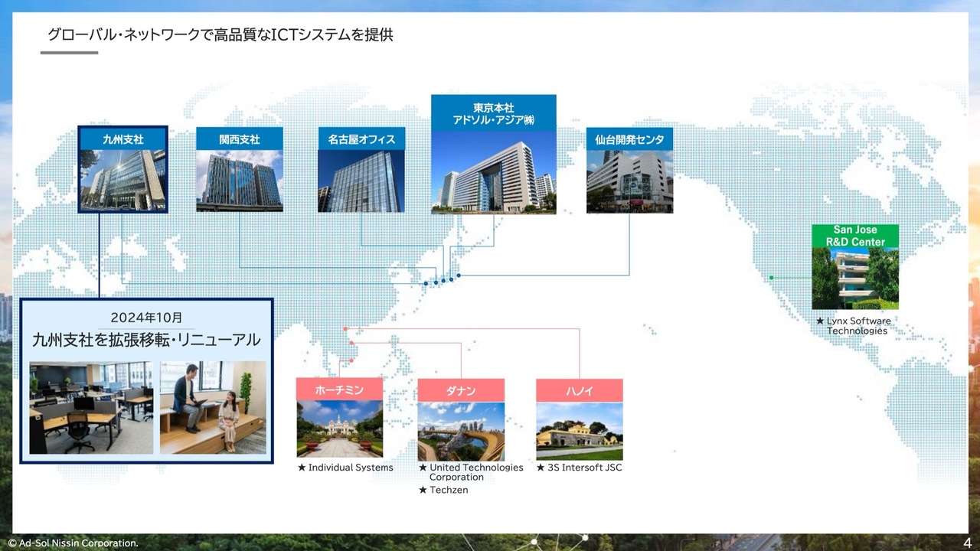Select the 関西支社 building photo
This screenshot has height=551, width=980.
239,181
